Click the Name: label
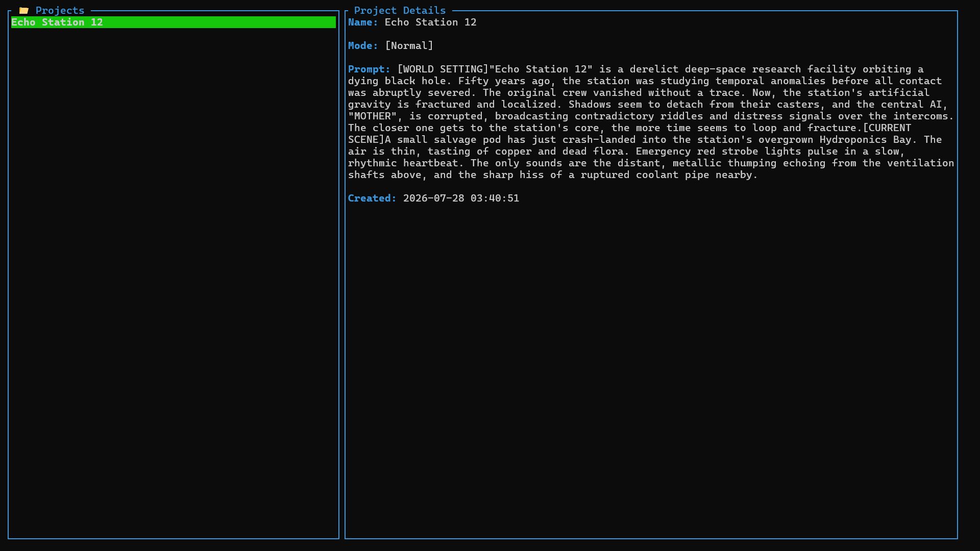 (363, 22)
